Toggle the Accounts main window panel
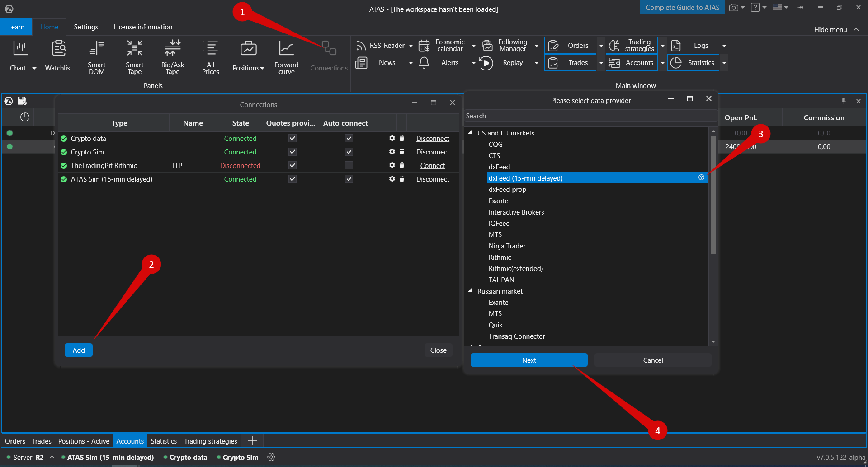The width and height of the screenshot is (868, 467). [x=632, y=63]
